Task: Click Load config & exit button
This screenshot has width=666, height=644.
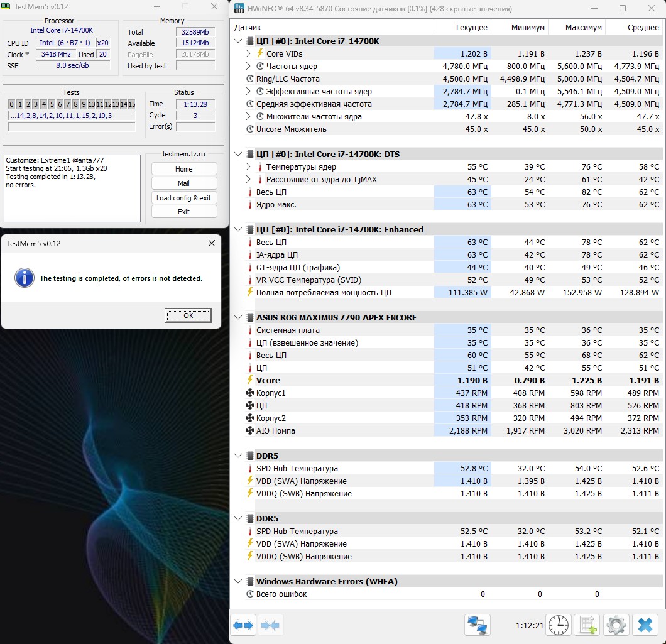Action: pyautogui.click(x=184, y=197)
